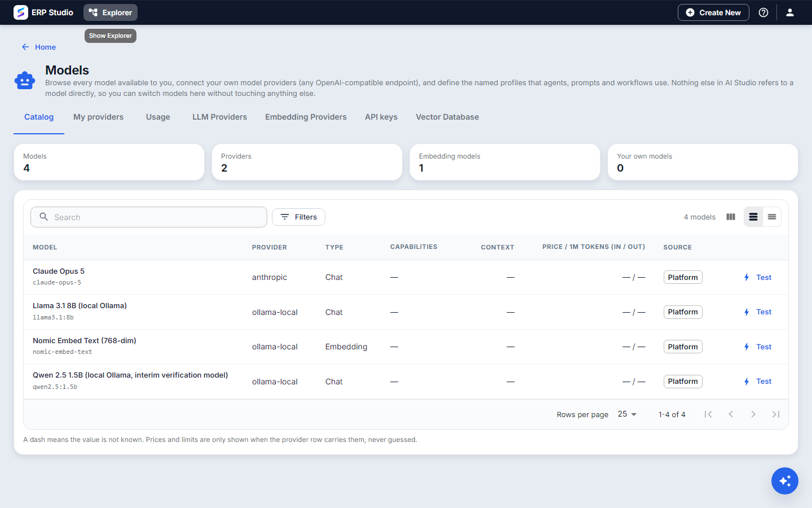Open the Vector Database tab
The image size is (812, 508).
click(x=448, y=117)
